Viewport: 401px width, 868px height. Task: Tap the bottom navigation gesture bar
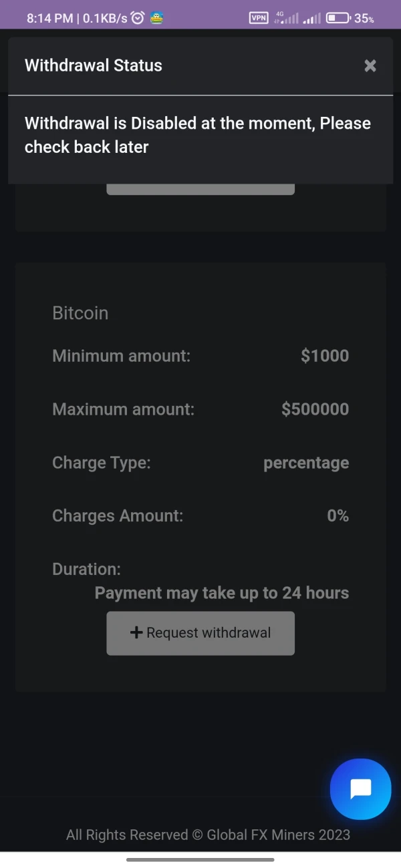(x=200, y=859)
